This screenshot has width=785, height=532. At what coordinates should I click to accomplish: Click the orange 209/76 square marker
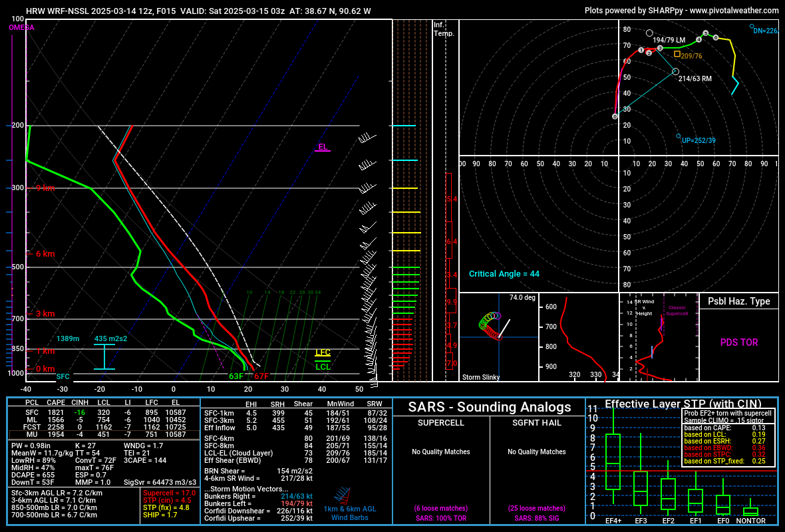coord(677,55)
